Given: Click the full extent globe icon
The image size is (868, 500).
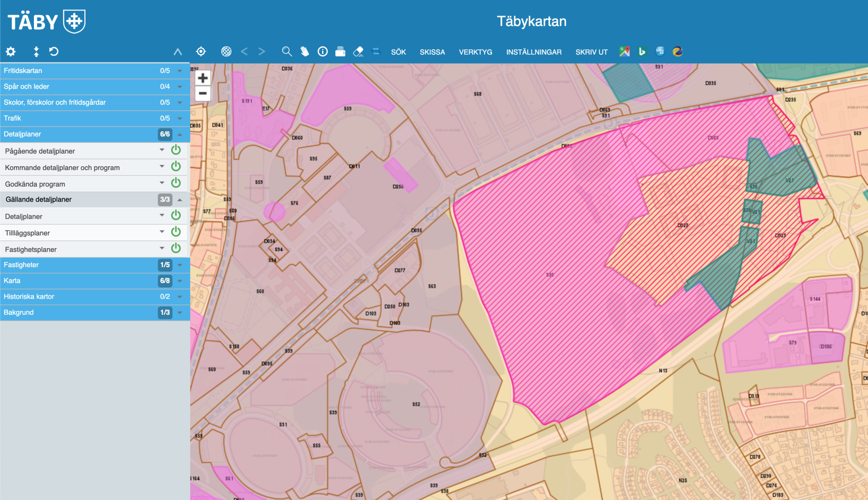Looking at the screenshot, I should [x=226, y=52].
